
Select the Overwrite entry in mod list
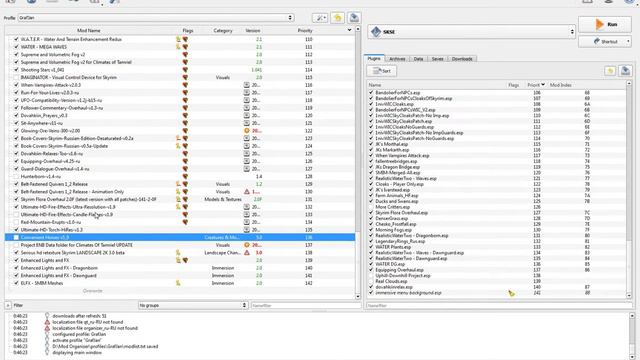[x=93, y=291]
